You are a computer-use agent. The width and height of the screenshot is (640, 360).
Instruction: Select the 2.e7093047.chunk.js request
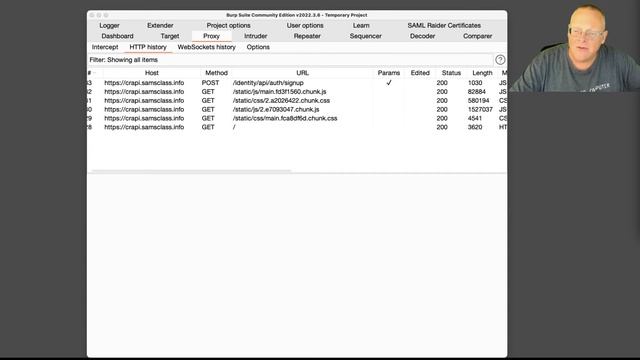click(x=297, y=110)
